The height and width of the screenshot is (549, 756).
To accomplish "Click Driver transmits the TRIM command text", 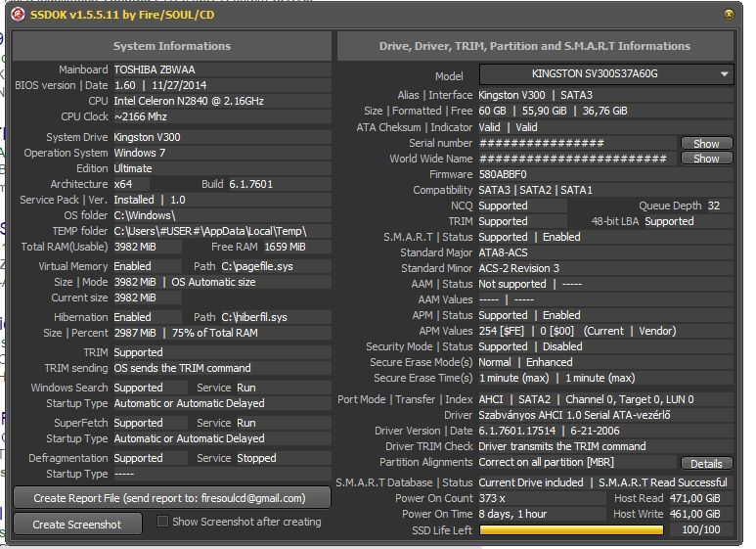I will pos(562,446).
